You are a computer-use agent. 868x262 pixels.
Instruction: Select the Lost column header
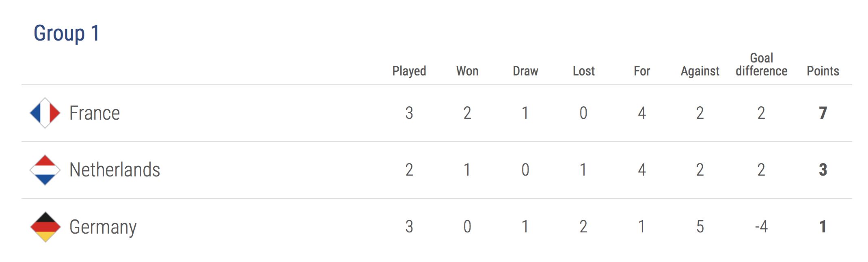click(x=583, y=71)
